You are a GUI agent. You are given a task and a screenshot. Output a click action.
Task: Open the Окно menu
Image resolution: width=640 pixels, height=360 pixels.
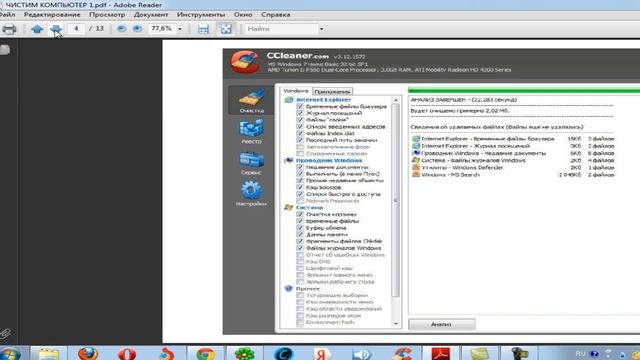tap(243, 15)
